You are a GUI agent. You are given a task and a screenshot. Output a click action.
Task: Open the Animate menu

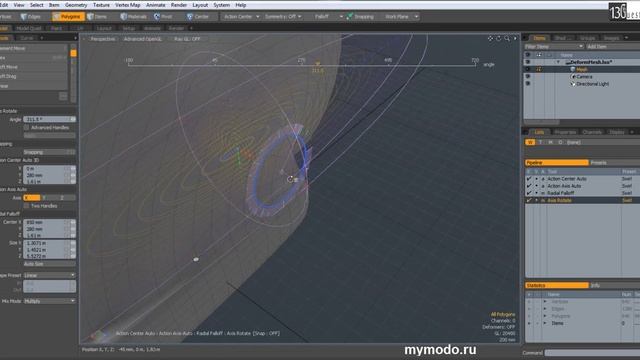(156, 5)
